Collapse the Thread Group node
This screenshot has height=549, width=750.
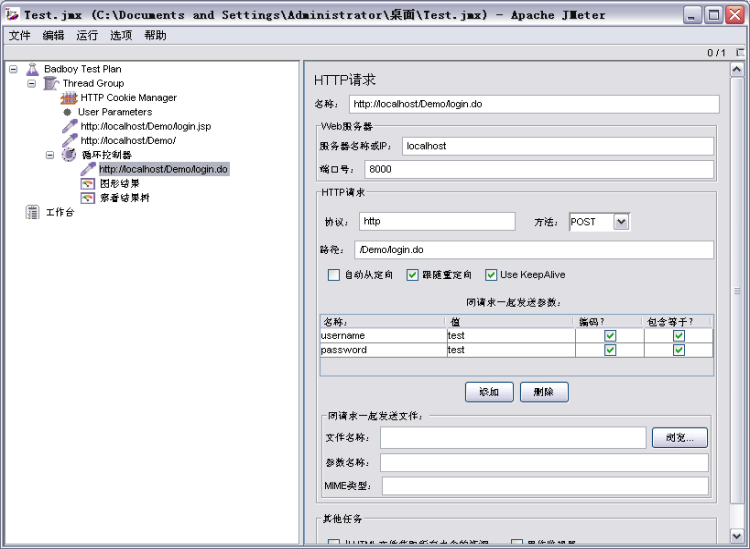point(32,84)
